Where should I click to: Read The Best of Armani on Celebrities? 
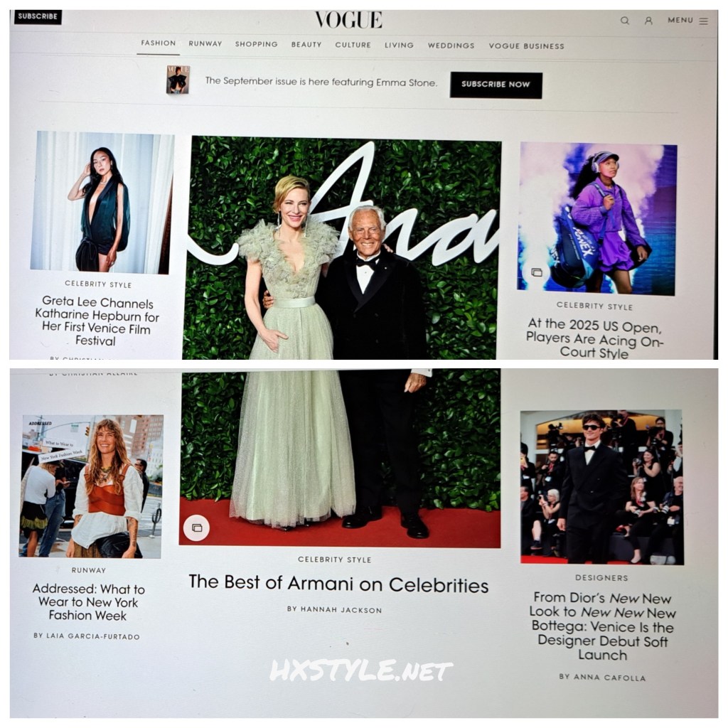tap(338, 584)
